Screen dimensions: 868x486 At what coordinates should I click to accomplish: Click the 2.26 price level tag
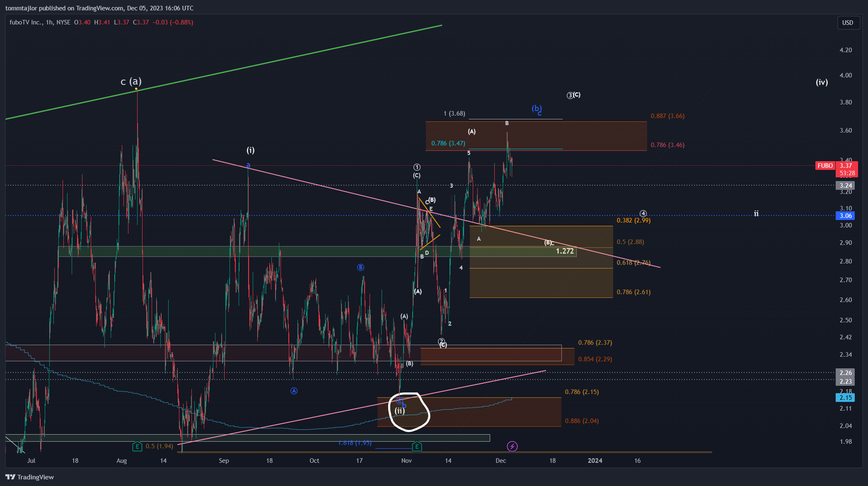[846, 372]
